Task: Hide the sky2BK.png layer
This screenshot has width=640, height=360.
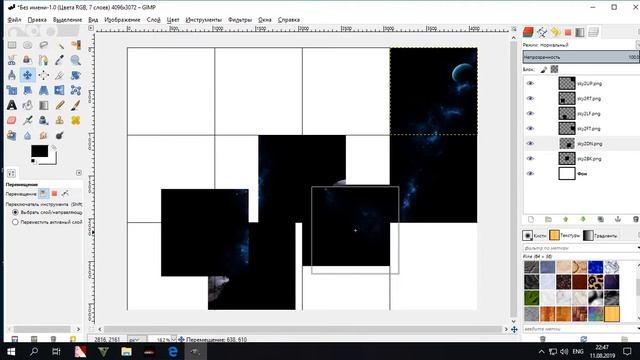Action: click(x=530, y=158)
